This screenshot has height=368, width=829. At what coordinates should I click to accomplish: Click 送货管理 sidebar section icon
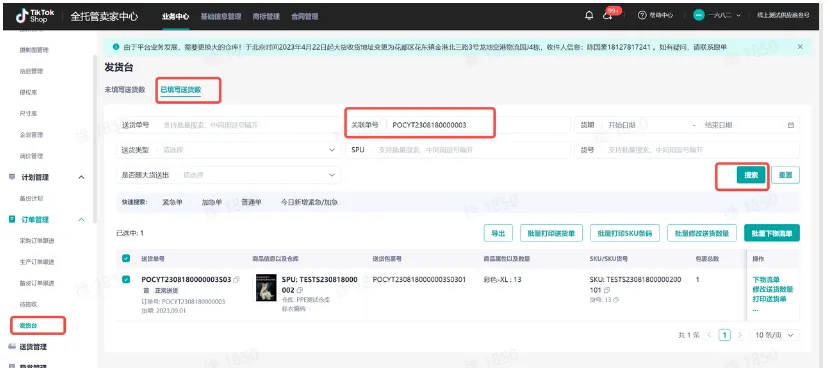12,347
